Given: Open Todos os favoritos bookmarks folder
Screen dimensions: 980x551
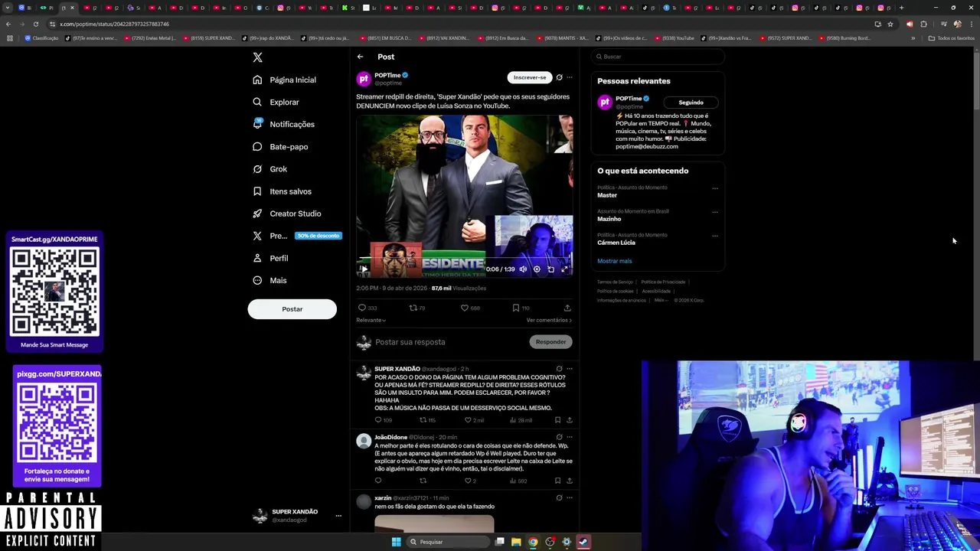Looking at the screenshot, I should click(x=951, y=37).
